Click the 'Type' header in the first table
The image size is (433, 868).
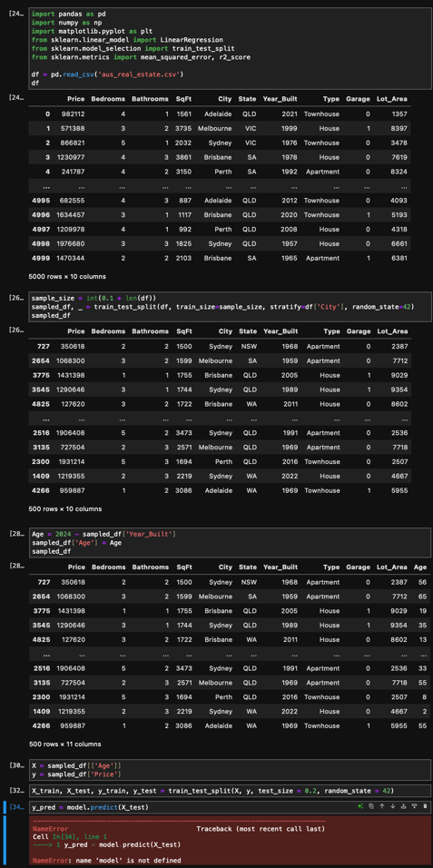(331, 99)
